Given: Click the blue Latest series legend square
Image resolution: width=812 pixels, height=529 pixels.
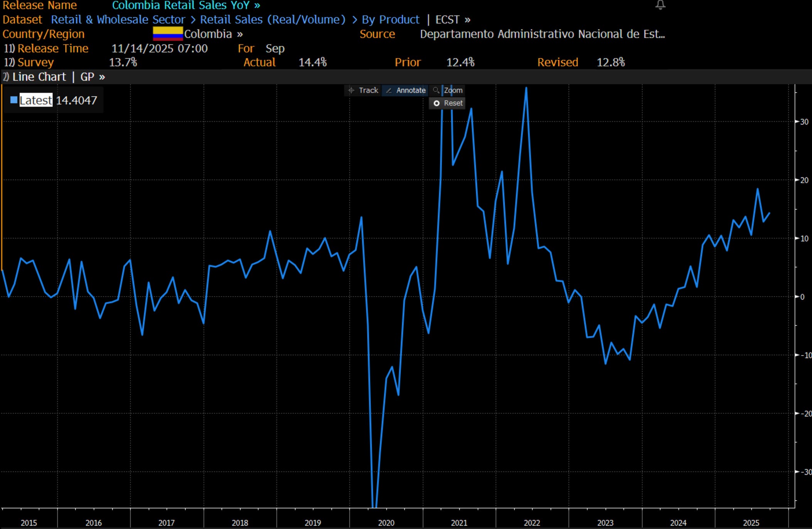Looking at the screenshot, I should 14,100.
